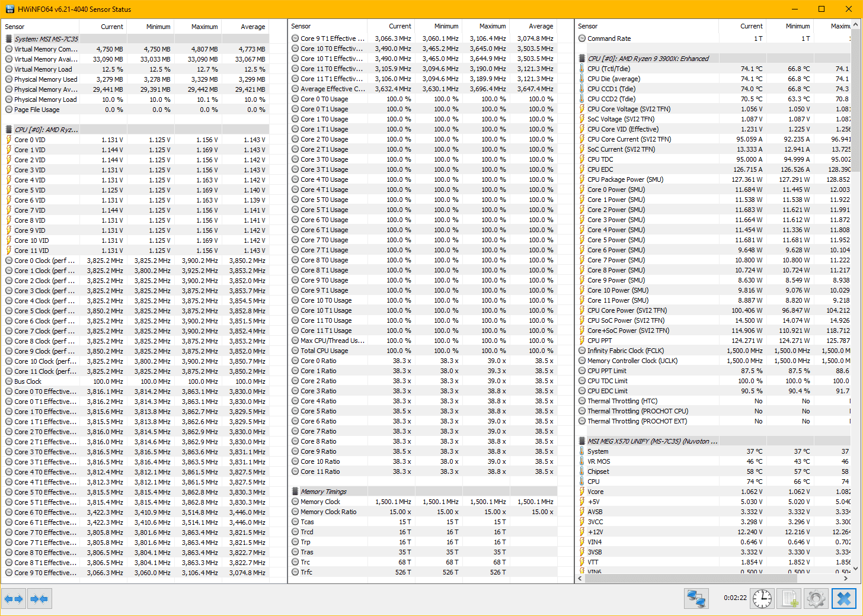The image size is (863, 616).
Task: Select the Tcas timing row
Action: 423,522
